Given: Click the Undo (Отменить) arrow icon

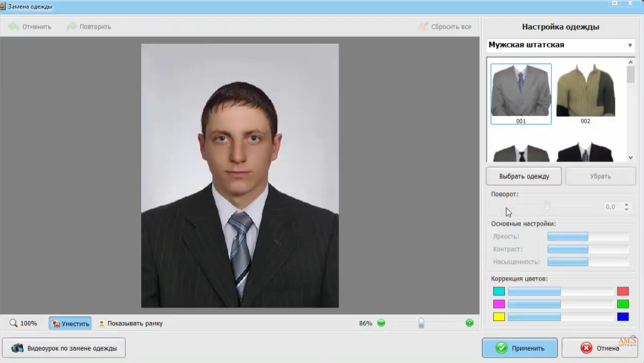Looking at the screenshot, I should click(x=13, y=27).
